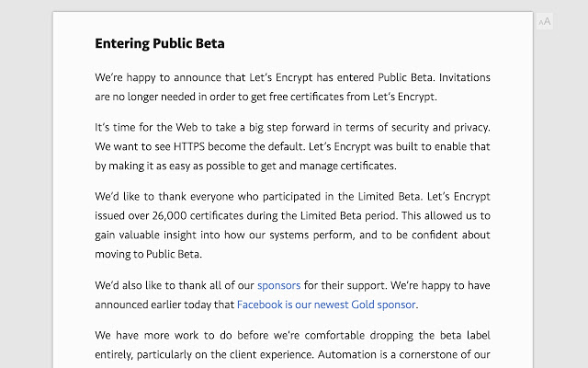
Task: Click the paragraph beginning We'd also like to thank
Action: [292, 295]
